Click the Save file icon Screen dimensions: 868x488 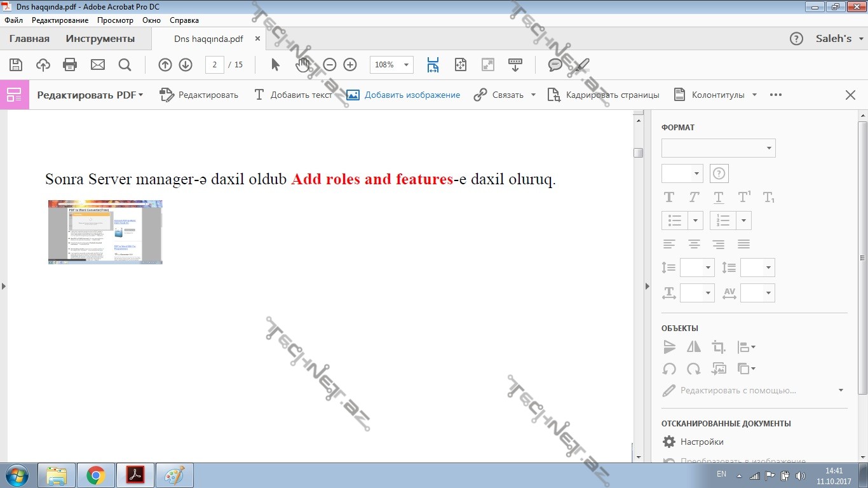pos(16,65)
